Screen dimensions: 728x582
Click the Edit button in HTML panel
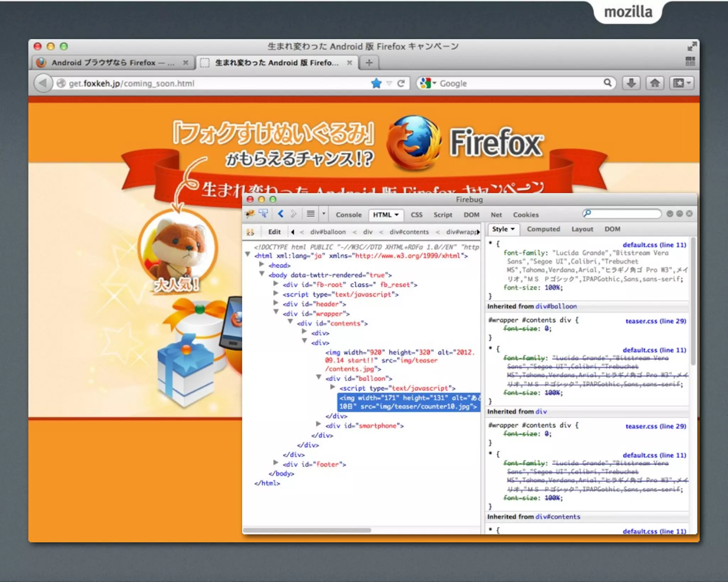(x=274, y=232)
